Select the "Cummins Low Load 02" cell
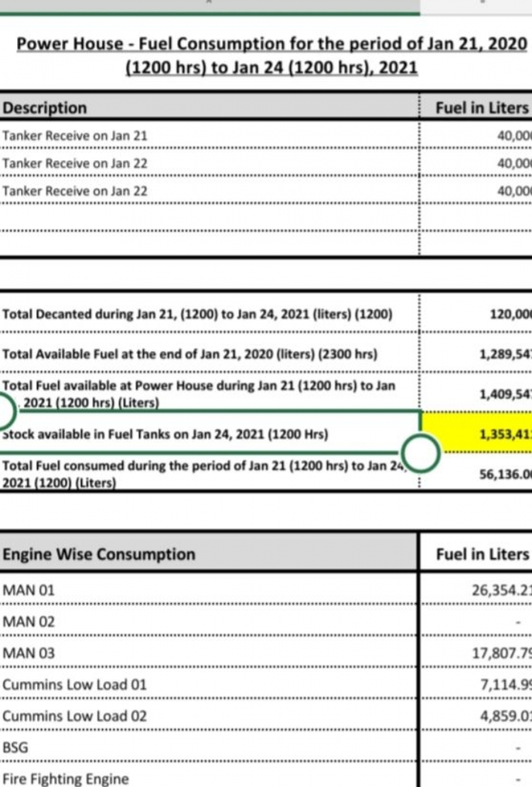 (x=208, y=715)
